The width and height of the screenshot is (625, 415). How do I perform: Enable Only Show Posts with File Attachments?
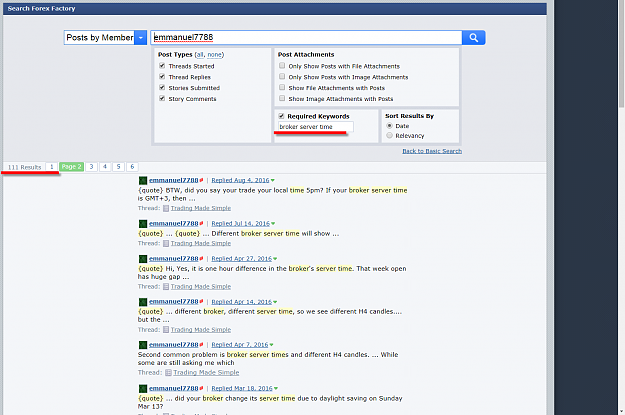click(x=282, y=65)
